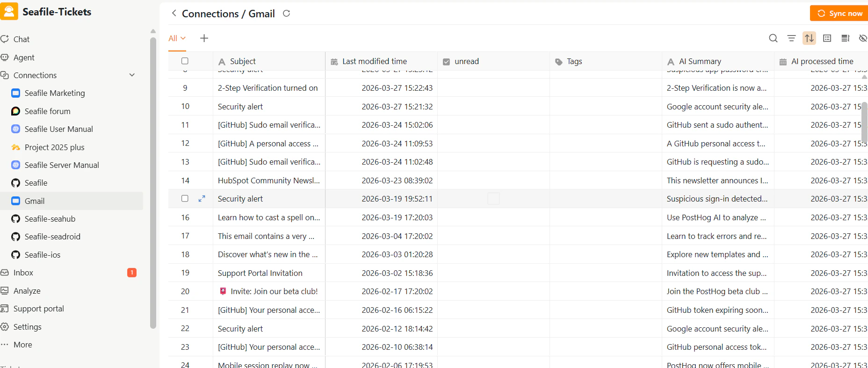
Task: Click the Seafile-Tickets app logo
Action: (9, 11)
